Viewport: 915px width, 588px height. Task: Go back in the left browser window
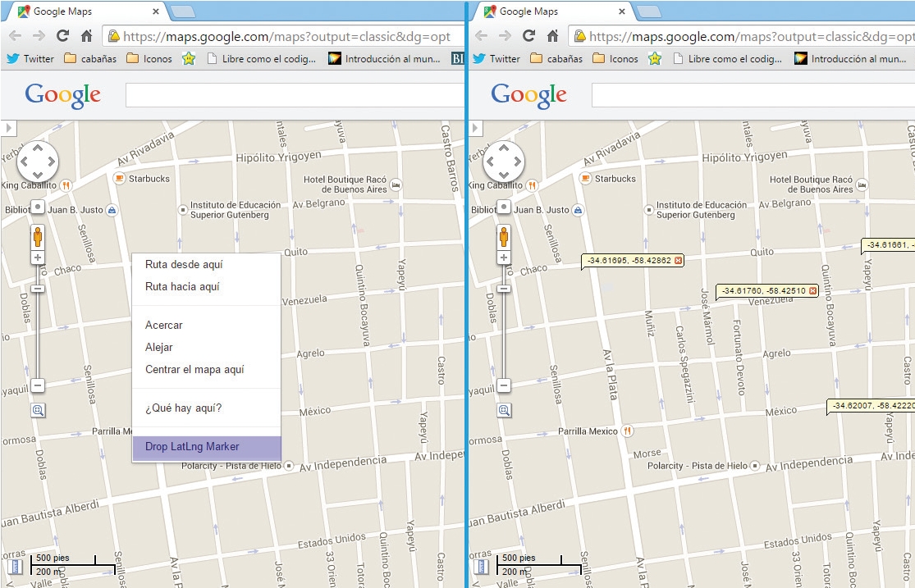15,36
